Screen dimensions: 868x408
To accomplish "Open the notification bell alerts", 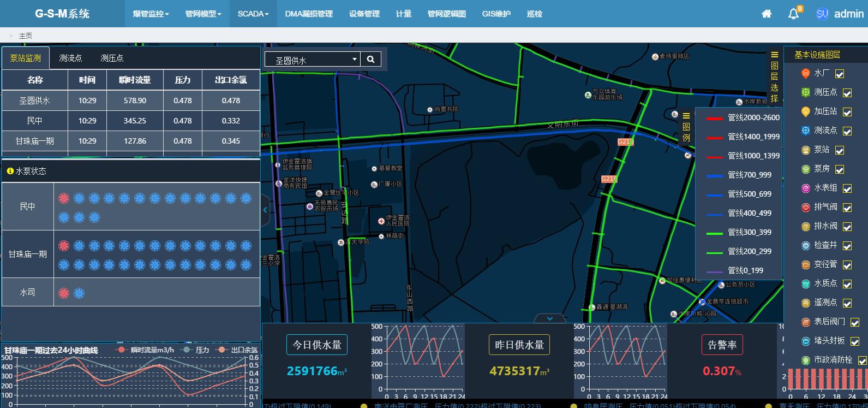I will tap(794, 14).
